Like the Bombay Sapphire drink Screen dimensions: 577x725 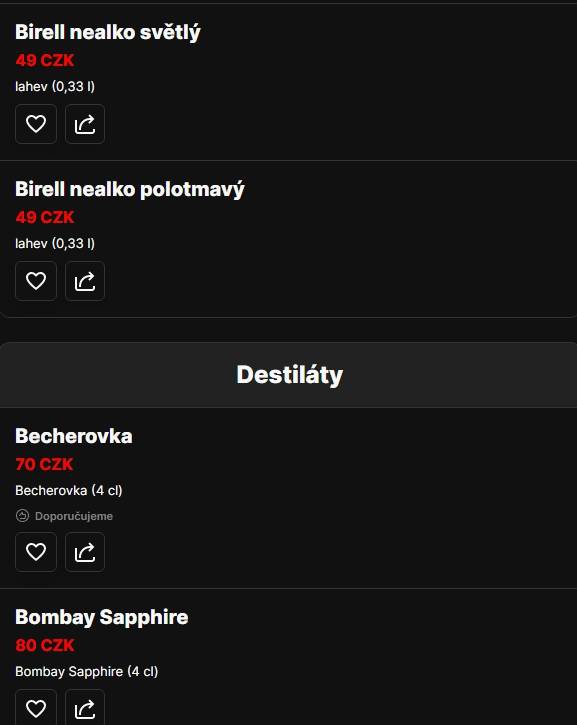pyautogui.click(x=36, y=708)
